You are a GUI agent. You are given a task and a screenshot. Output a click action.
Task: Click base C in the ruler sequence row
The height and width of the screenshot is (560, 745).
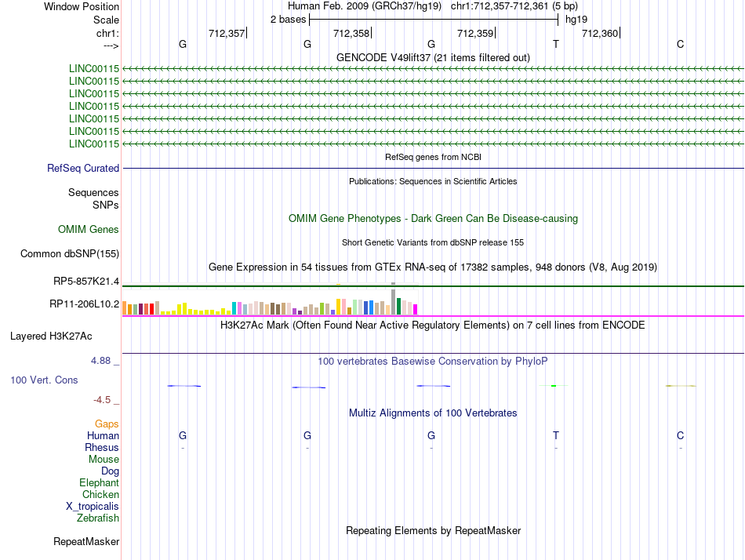(x=681, y=44)
